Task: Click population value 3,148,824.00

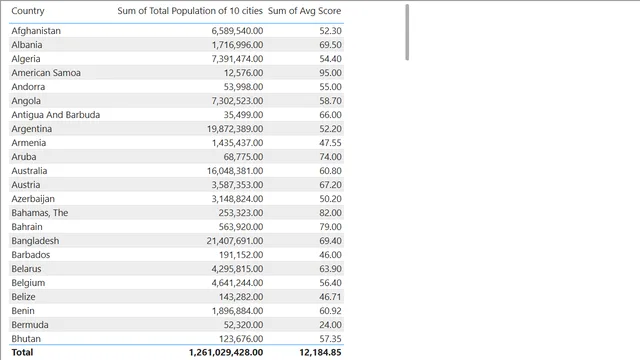Action: tap(237, 199)
